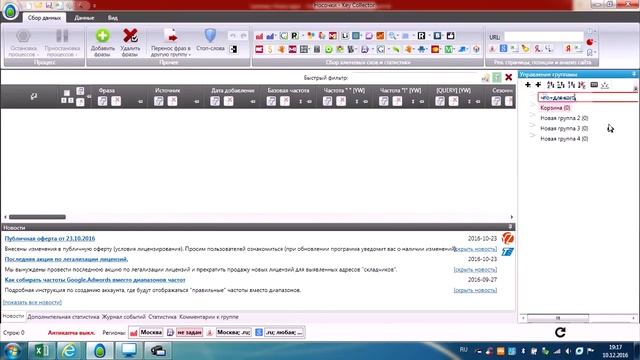Click the globe icon ending statistics row
Screen dimensions: 640x360
(x=476, y=49)
